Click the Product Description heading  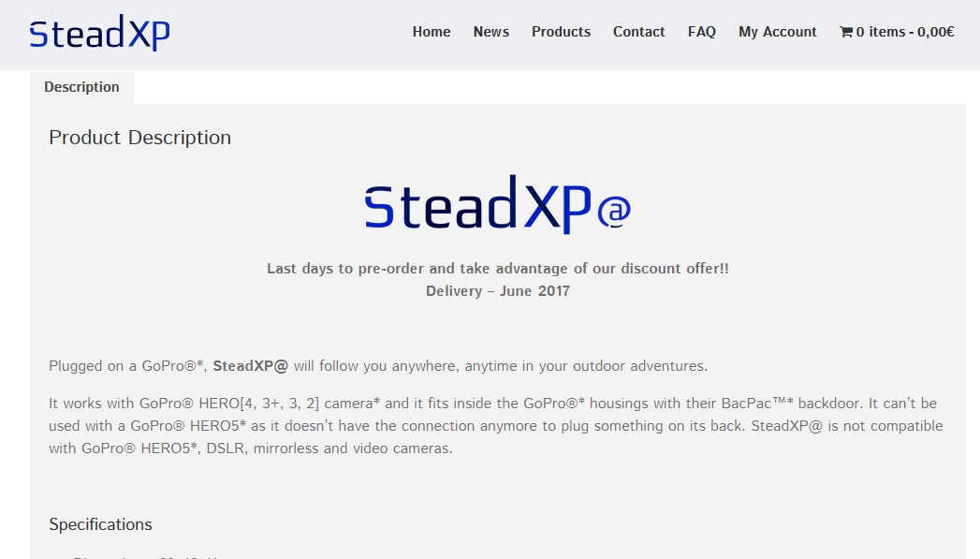click(140, 138)
